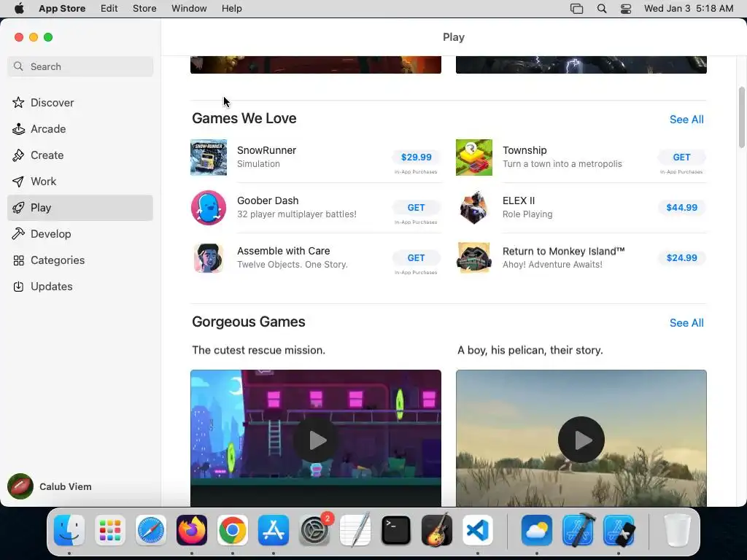The width and height of the screenshot is (747, 560).
Task: Click the Search field
Action: click(80, 66)
